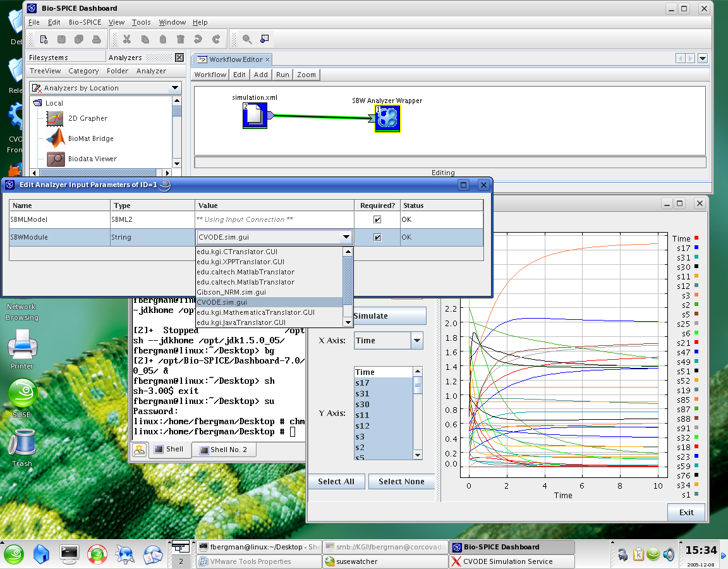Close the Analyzers panel with the X icon
Image resolution: width=728 pixels, height=569 pixels.
click(179, 58)
